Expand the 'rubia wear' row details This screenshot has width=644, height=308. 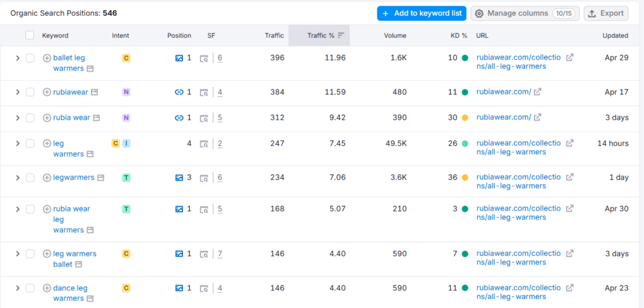pos(18,118)
